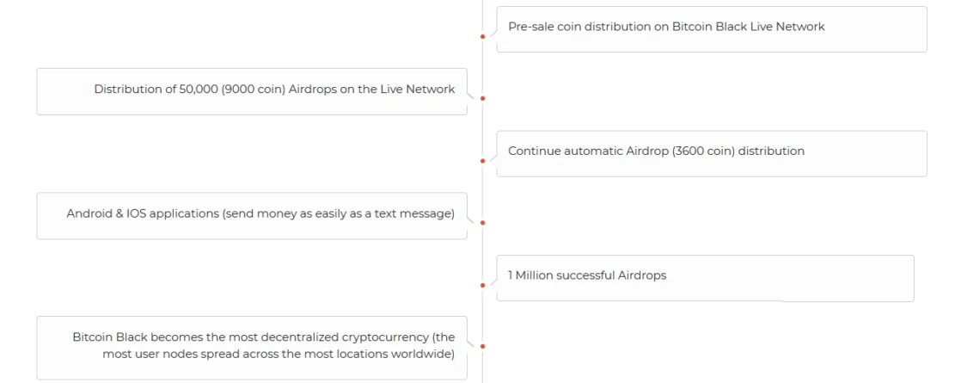
Task: Click timeline dot beside most decentralized card
Action: pos(482,346)
